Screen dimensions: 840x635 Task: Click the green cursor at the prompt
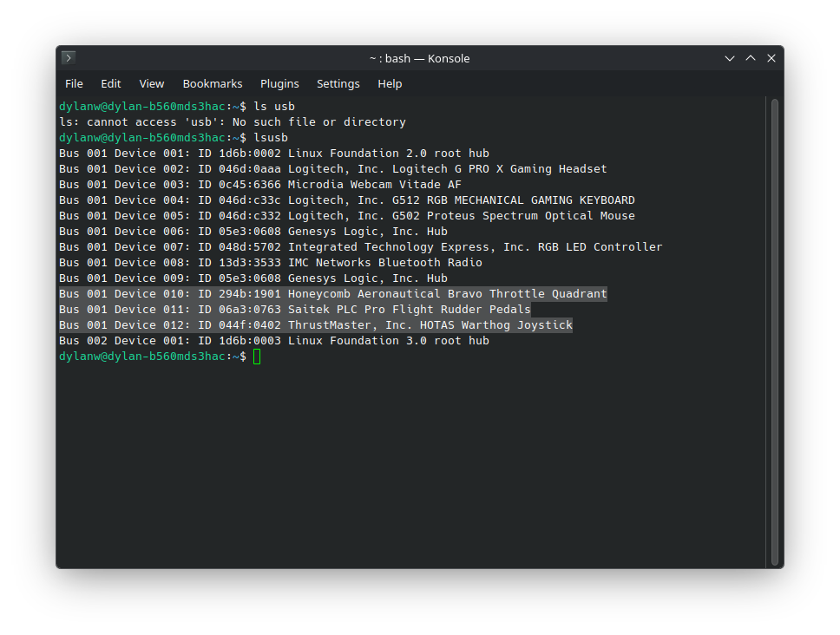pyautogui.click(x=257, y=357)
